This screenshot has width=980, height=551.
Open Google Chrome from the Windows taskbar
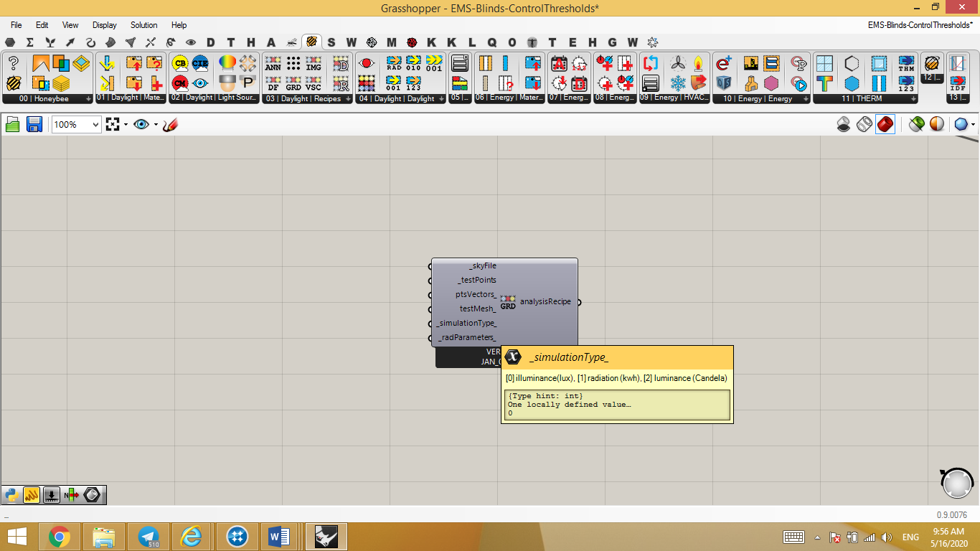click(x=60, y=537)
